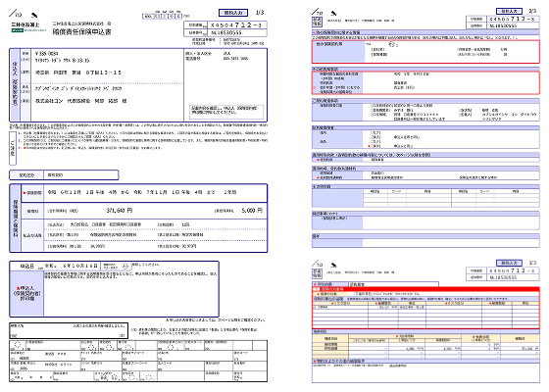Click the blue-bordered button beside the 1/3 page number
549x392 pixels.
click(233, 13)
